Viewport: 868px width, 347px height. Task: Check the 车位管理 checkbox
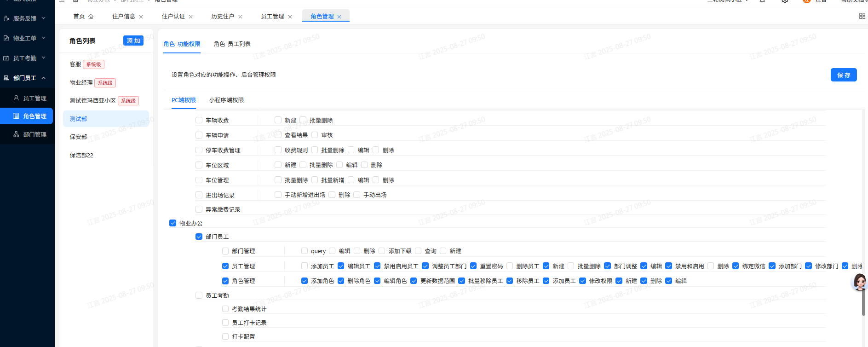point(199,180)
